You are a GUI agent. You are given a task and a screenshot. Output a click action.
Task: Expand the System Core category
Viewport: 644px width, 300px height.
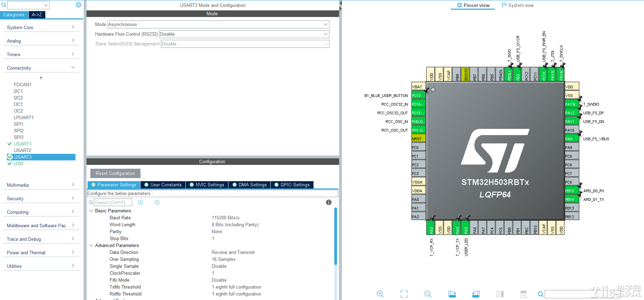coord(41,27)
